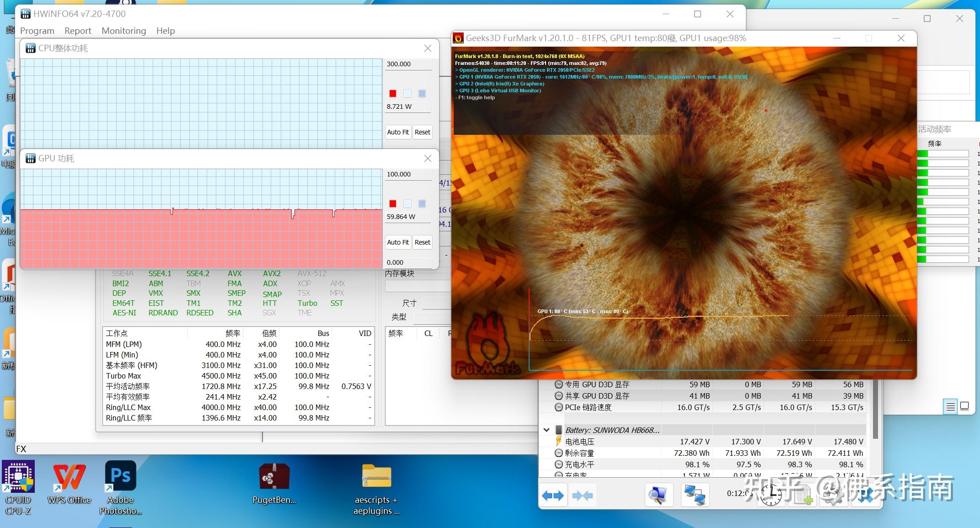
Task: Click the clock icon beside PCIe 链路速度
Action: [558, 407]
